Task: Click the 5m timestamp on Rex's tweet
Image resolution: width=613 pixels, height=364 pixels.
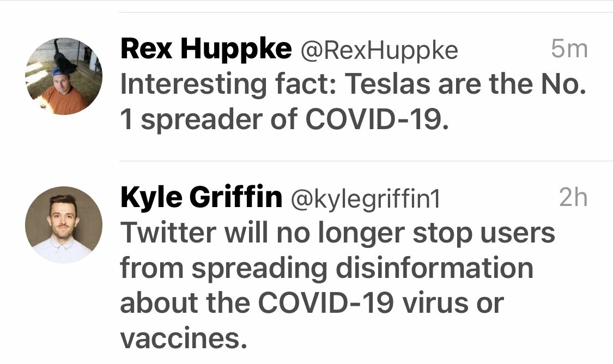Action: click(x=569, y=50)
